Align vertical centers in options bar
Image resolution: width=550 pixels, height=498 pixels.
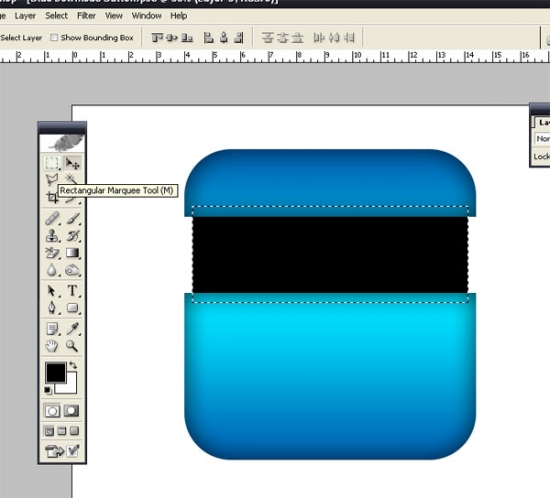tap(172, 38)
